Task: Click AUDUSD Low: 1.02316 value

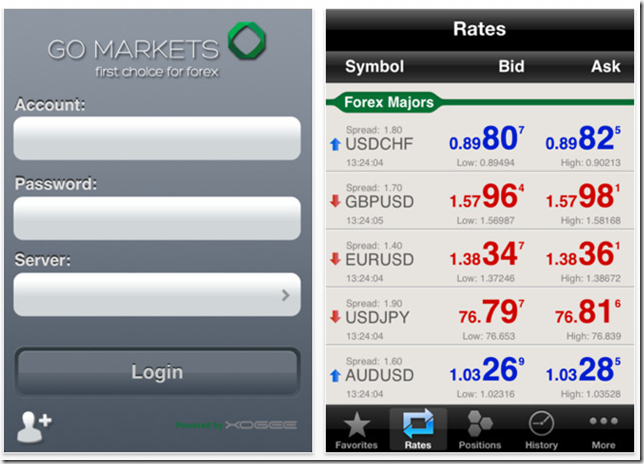Action: pyautogui.click(x=485, y=395)
